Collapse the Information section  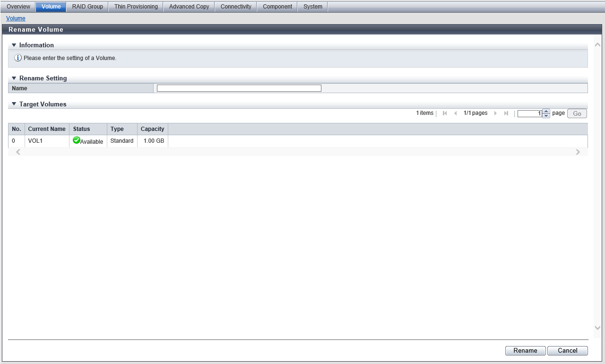(14, 45)
